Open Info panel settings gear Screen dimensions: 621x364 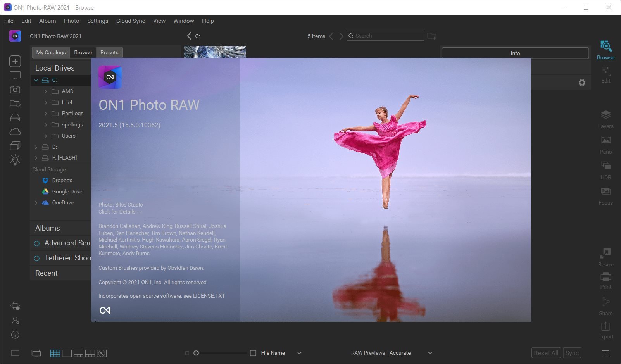tap(582, 83)
